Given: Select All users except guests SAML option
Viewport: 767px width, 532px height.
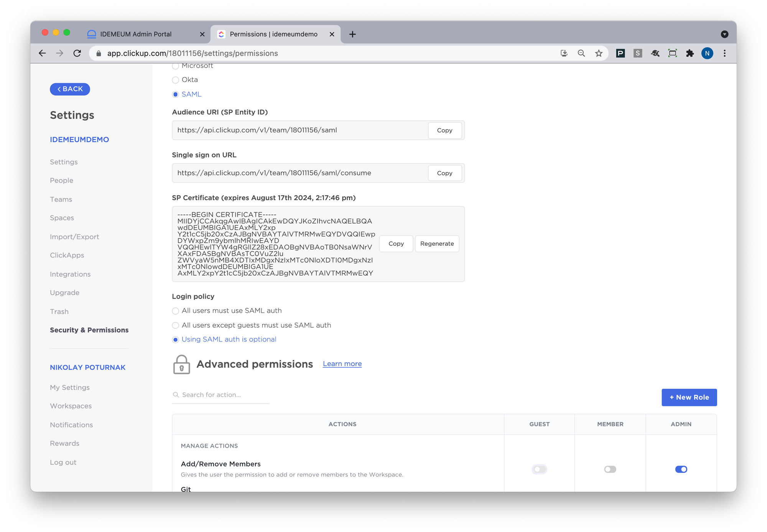Looking at the screenshot, I should (175, 325).
